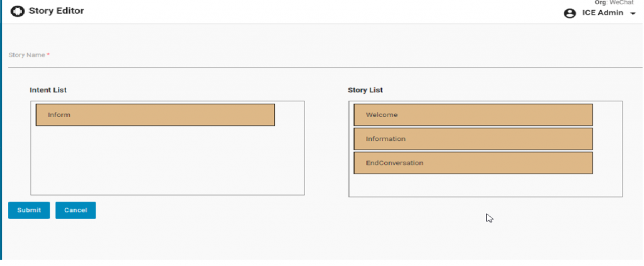
Task: Click the ICE Admin user name
Action: click(x=602, y=13)
